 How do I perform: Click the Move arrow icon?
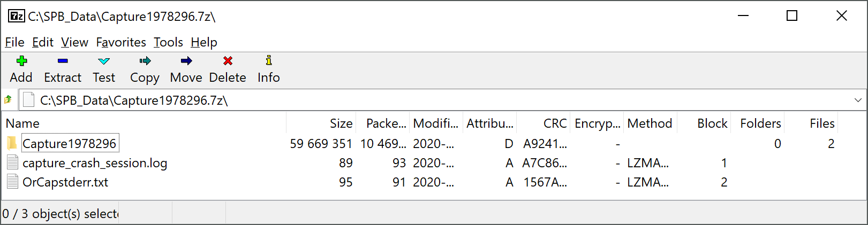coord(186,61)
